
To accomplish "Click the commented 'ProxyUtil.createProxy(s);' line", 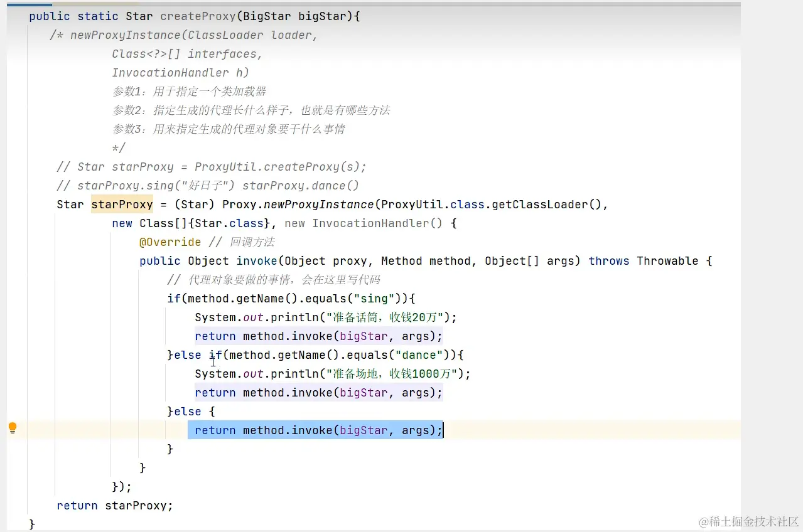I will (x=211, y=167).
